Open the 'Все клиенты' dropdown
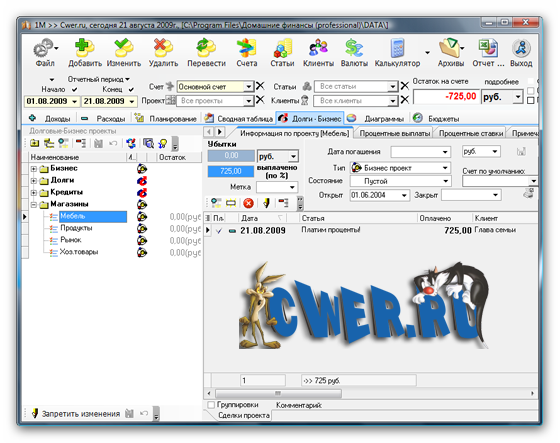560x443 pixels. click(x=392, y=101)
